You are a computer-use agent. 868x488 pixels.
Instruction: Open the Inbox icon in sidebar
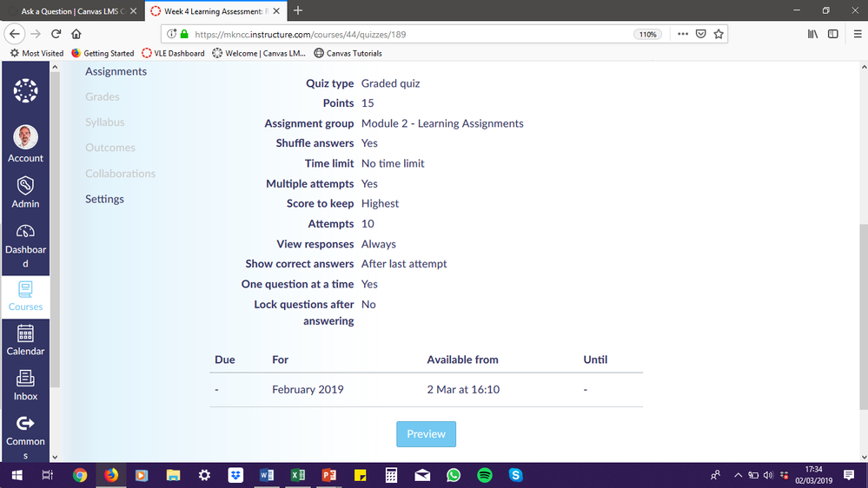point(25,379)
